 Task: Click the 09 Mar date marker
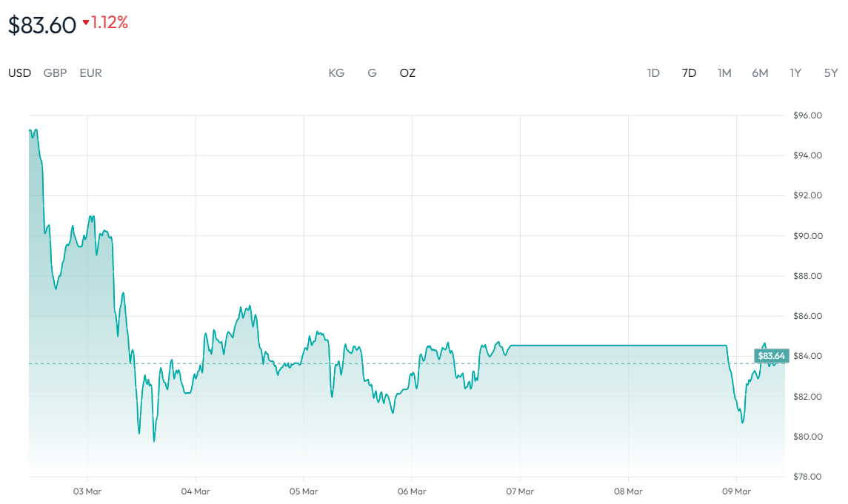736,491
